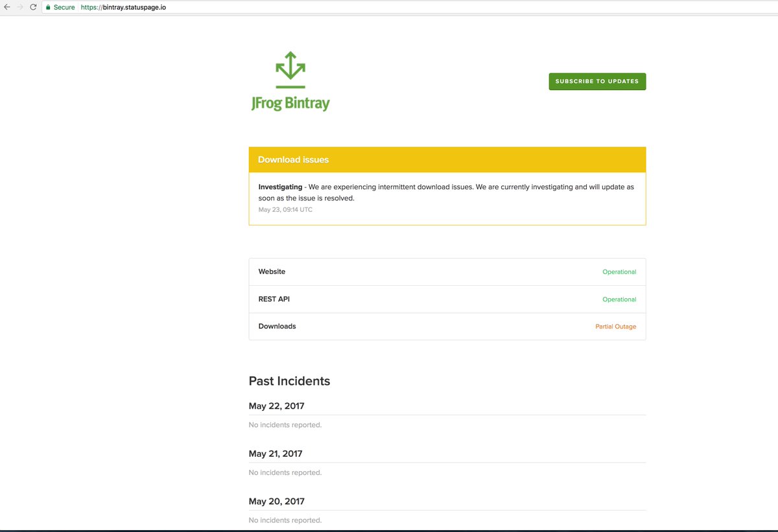Click 'No incidents reported' under May 21
The width and height of the screenshot is (778, 532).
(x=285, y=472)
